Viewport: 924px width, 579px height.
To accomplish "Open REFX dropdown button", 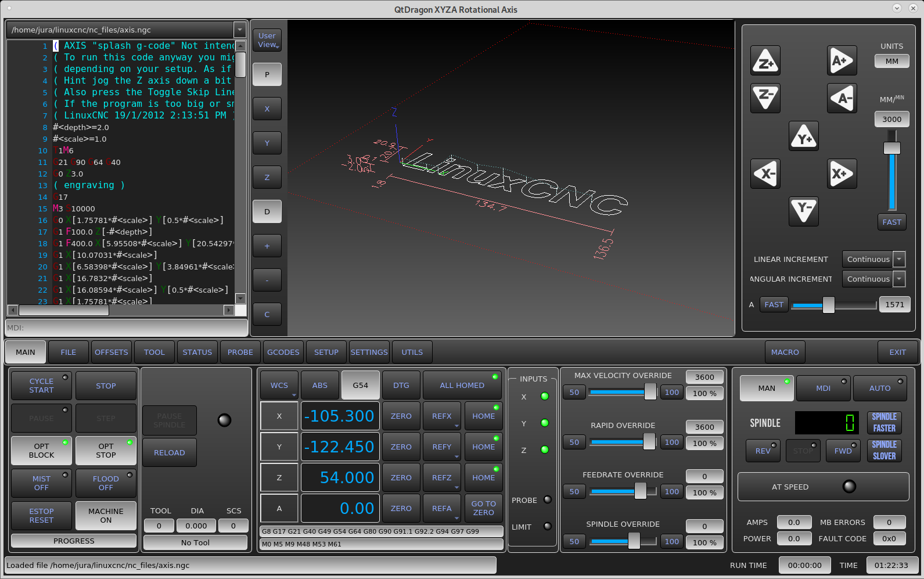I will point(442,416).
